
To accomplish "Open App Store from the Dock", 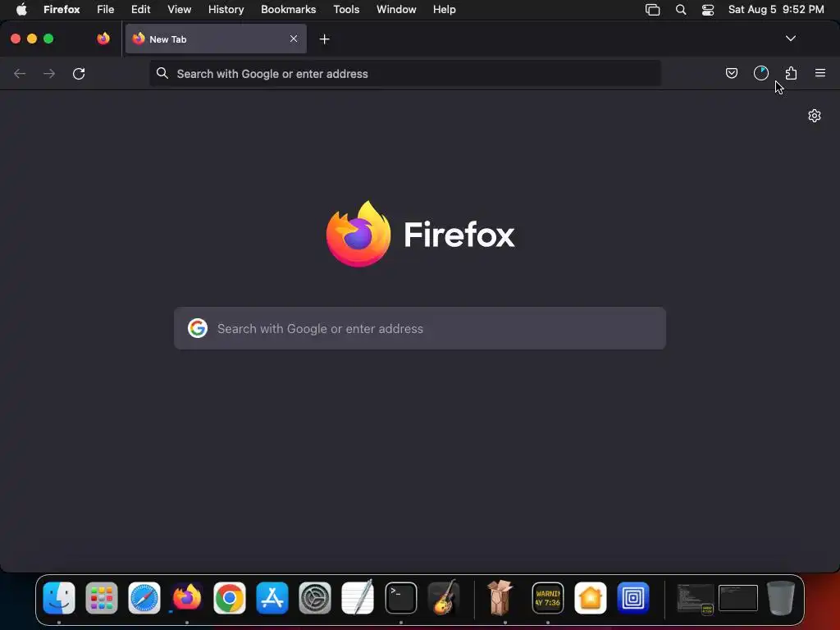I will click(272, 598).
